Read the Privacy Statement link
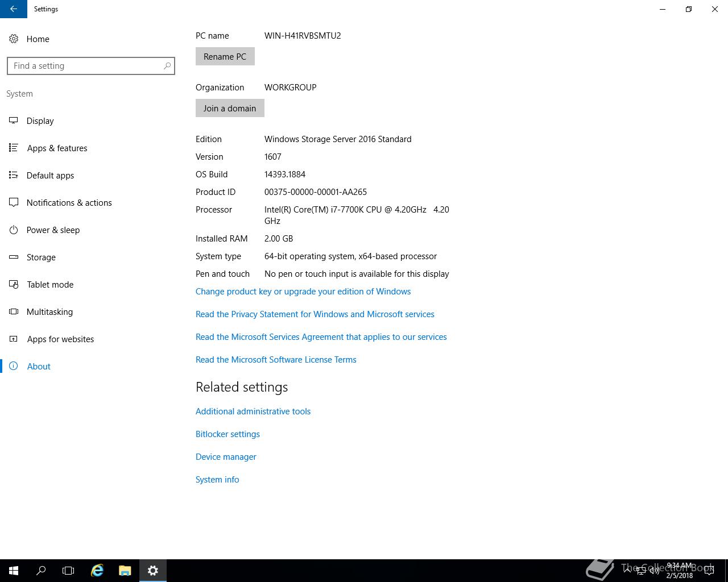 (315, 314)
